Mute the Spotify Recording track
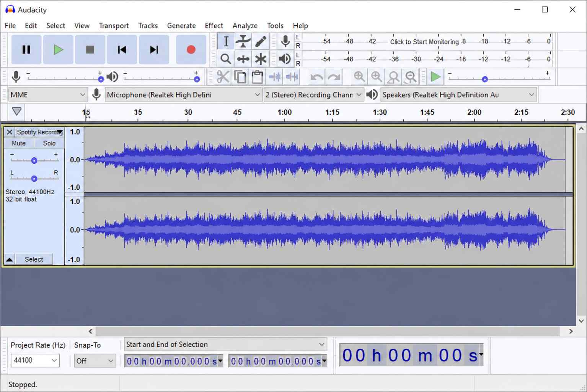 pyautogui.click(x=19, y=143)
